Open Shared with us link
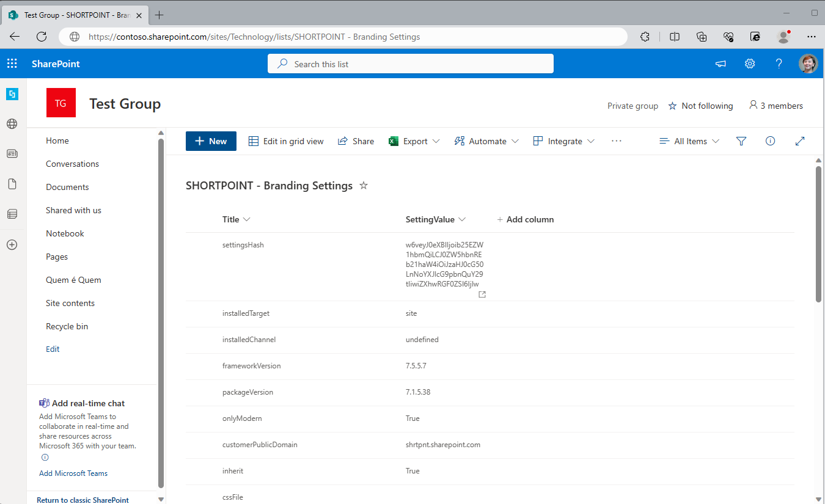The image size is (825, 504). click(x=73, y=210)
